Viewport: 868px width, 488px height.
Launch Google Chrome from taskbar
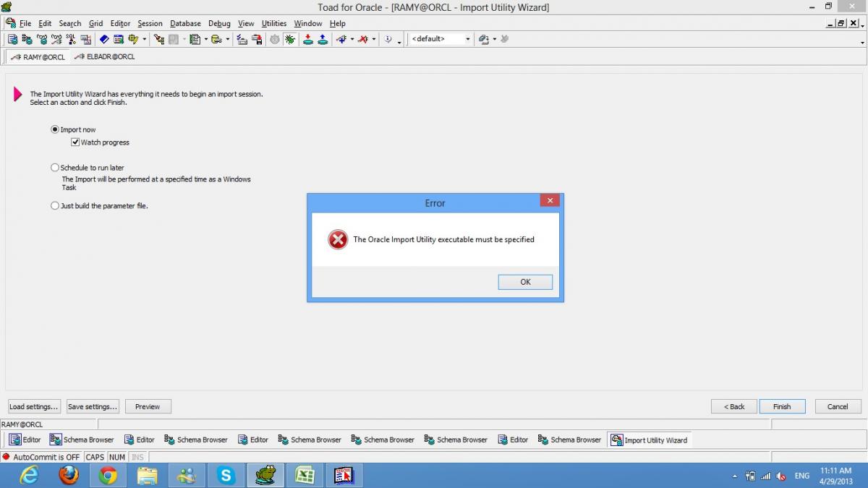[108, 475]
